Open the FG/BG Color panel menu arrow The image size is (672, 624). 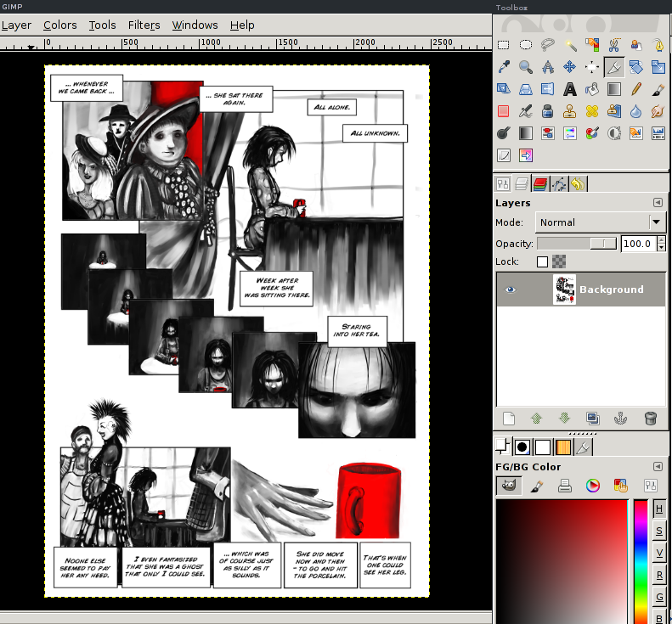(658, 467)
